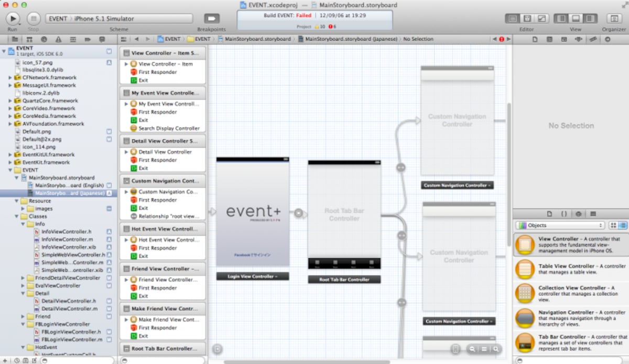Zoom out on the storyboard canvas
The width and height of the screenshot is (629, 364).
[x=472, y=349]
